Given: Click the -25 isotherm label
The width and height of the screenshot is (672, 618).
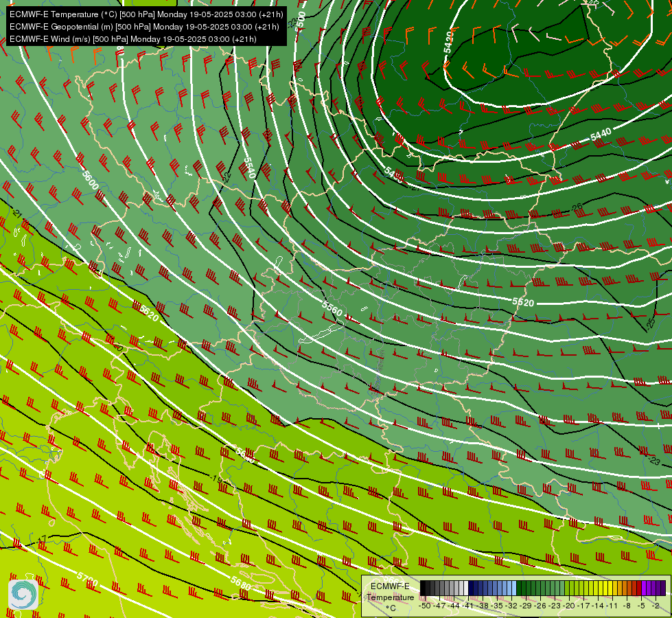Looking at the screenshot, I should (651, 323).
